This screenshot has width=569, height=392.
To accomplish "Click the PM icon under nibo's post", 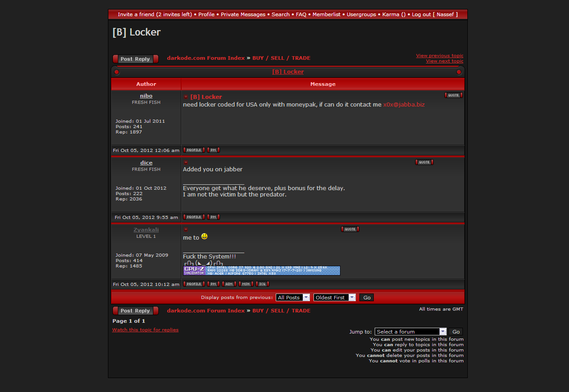I will pyautogui.click(x=214, y=150).
